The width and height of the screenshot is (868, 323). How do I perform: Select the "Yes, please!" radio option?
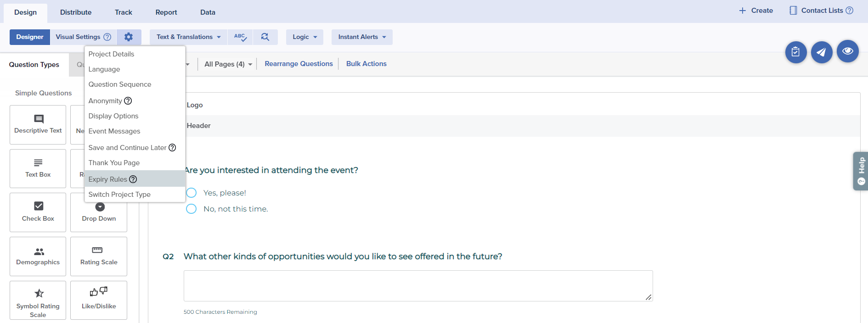tap(192, 193)
